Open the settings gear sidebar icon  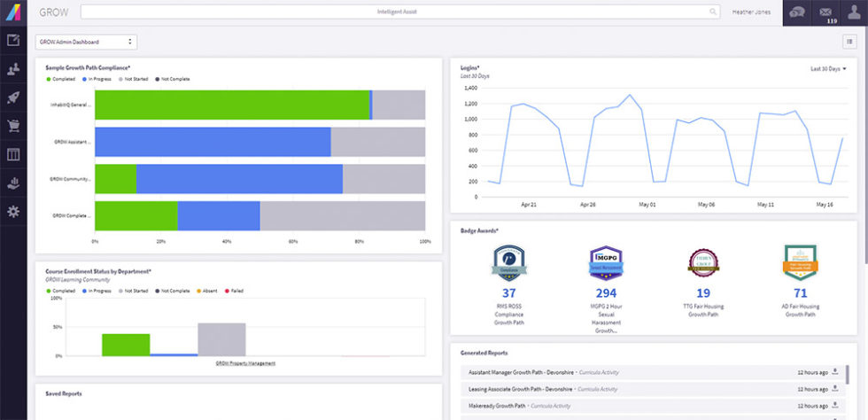(x=13, y=212)
